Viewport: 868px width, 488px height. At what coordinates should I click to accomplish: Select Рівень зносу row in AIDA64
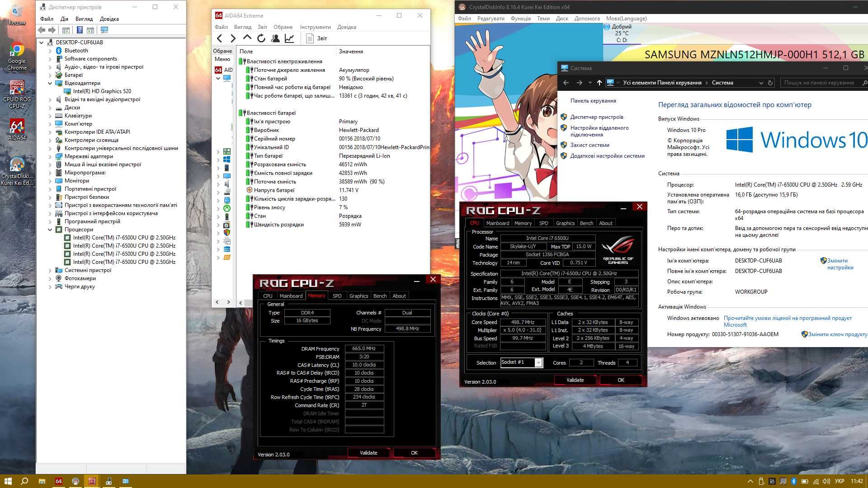(333, 207)
